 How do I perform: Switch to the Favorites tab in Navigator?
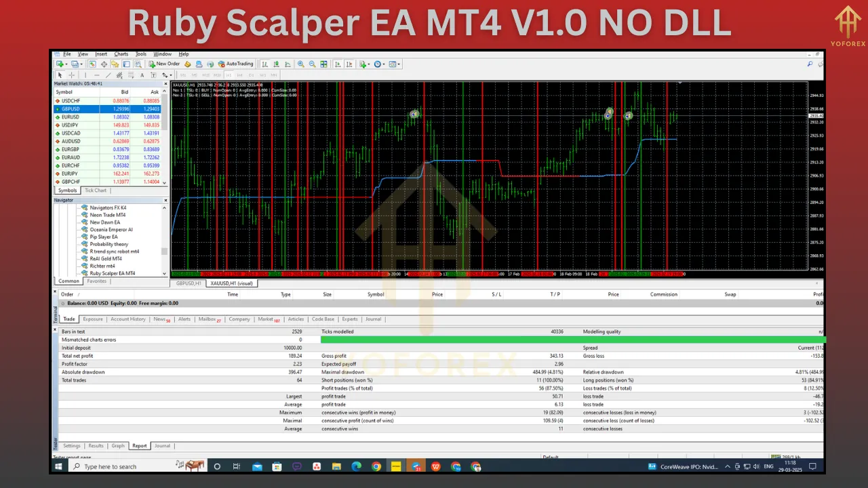[96, 281]
